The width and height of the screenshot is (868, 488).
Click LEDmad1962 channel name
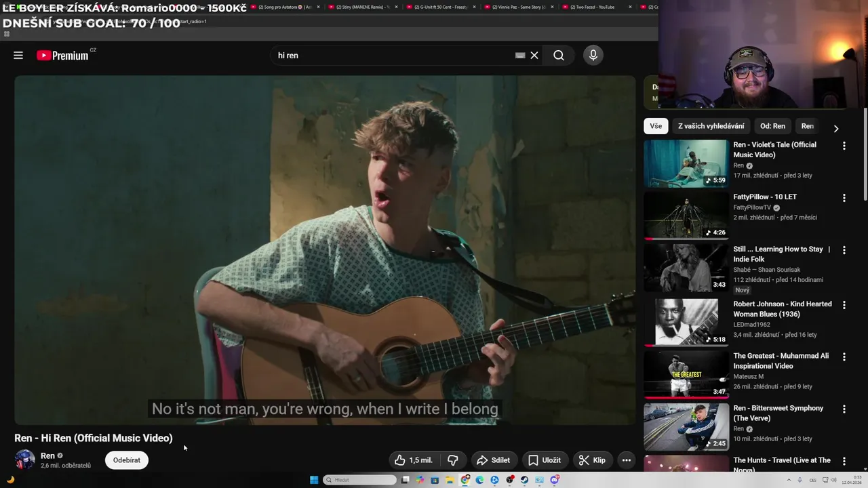pos(751,325)
